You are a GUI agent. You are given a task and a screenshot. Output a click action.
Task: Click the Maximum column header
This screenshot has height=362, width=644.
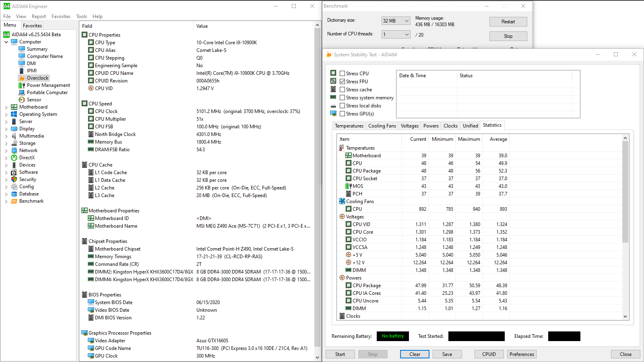[x=469, y=139]
